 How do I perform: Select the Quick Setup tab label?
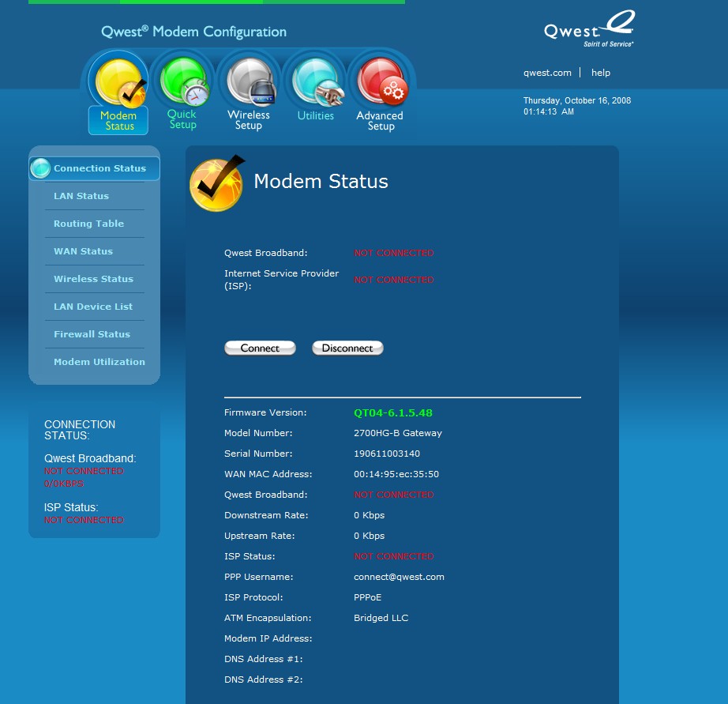click(182, 119)
